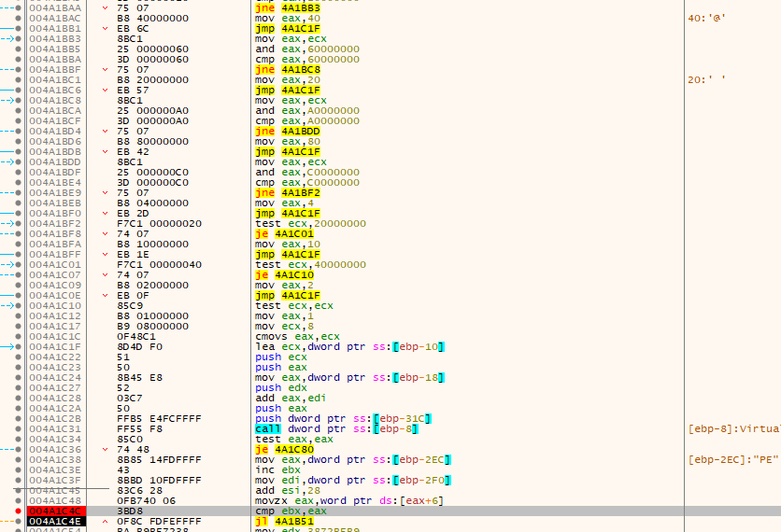Click the instruction 'and eax,C0000000'
Viewport: 781px width, 532px height.
point(306,172)
